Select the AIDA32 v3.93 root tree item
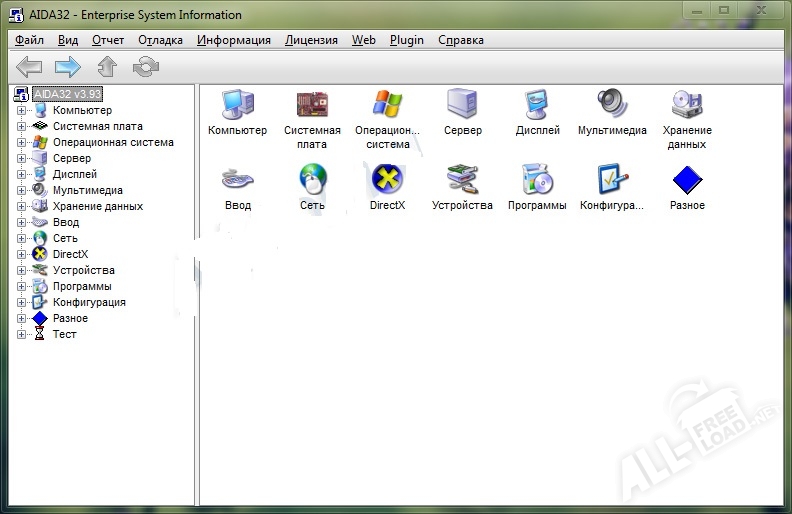The width and height of the screenshot is (792, 514). point(67,94)
